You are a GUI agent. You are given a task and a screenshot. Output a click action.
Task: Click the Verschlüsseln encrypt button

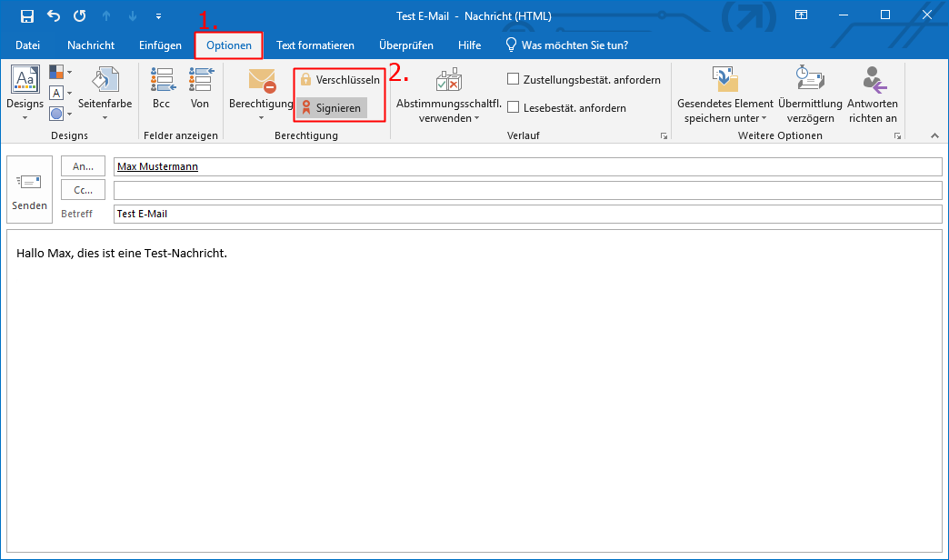pyautogui.click(x=340, y=80)
